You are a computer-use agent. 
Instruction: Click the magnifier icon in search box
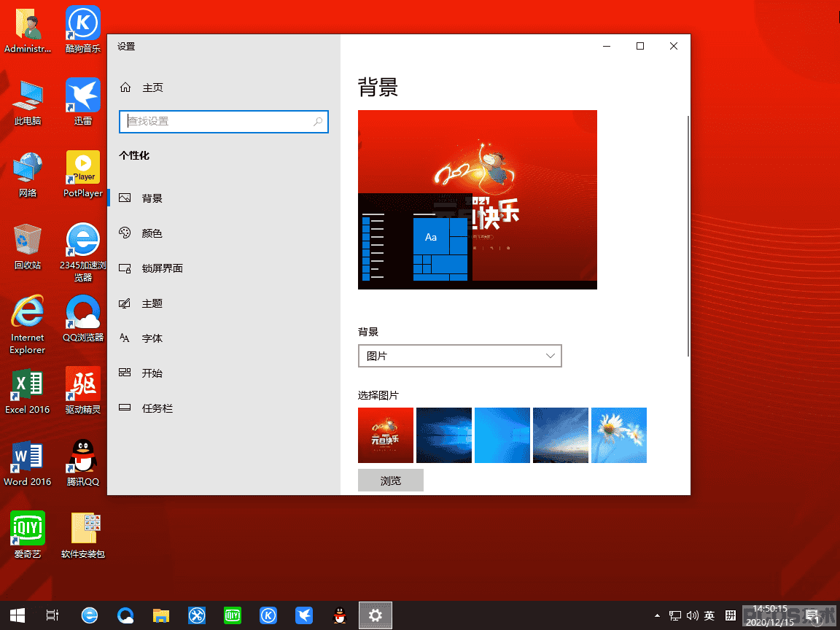point(318,122)
